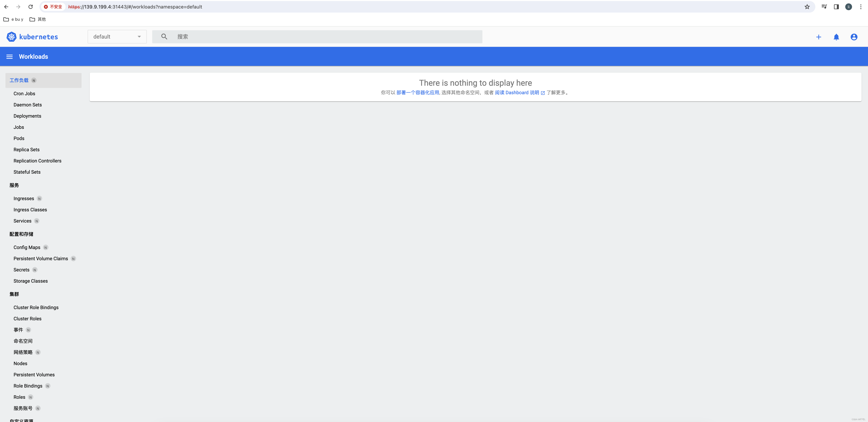
Task: Open Cluster Roles in the sidebar
Action: click(x=28, y=319)
